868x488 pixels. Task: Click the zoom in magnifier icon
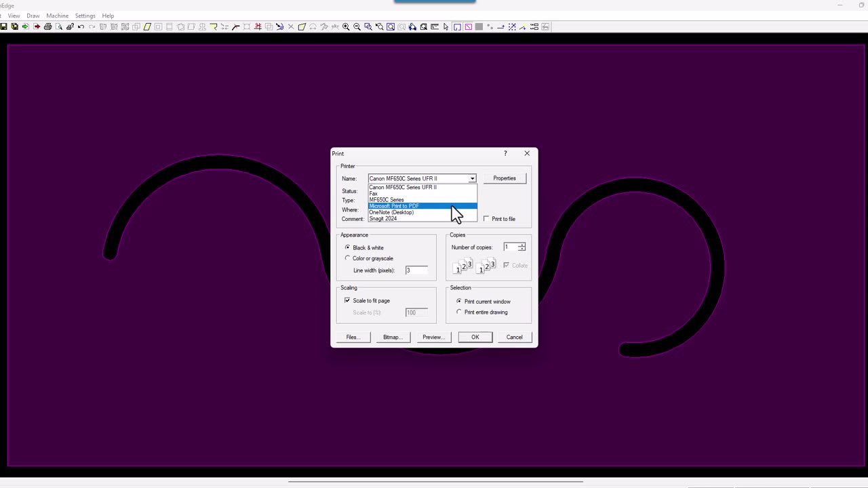346,26
